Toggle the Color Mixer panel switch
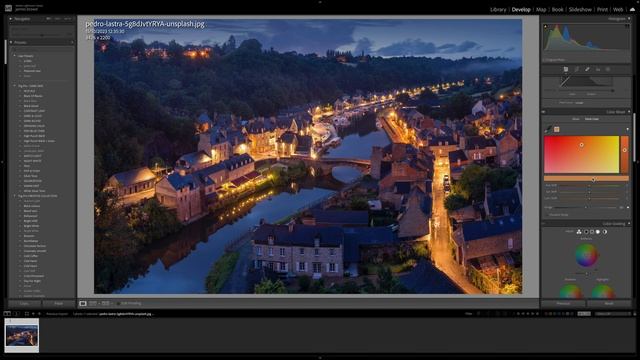Screen dimensions: 640x360 point(544,112)
